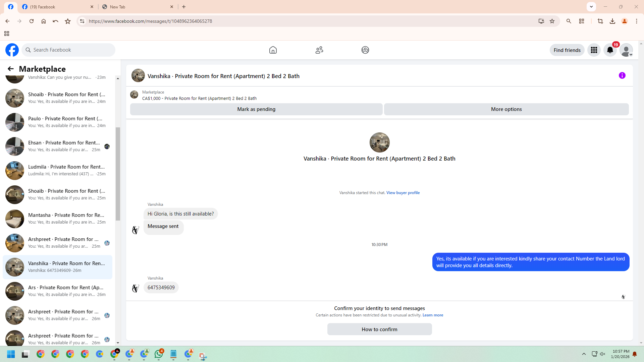This screenshot has width=644, height=362.
Task: Click the person-in-circle icon in Facebook navigation
Action: (365, 50)
